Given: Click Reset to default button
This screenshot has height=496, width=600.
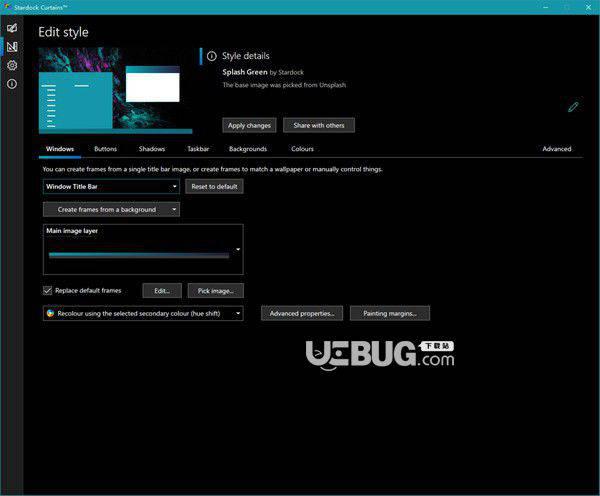Looking at the screenshot, I should pyautogui.click(x=214, y=186).
